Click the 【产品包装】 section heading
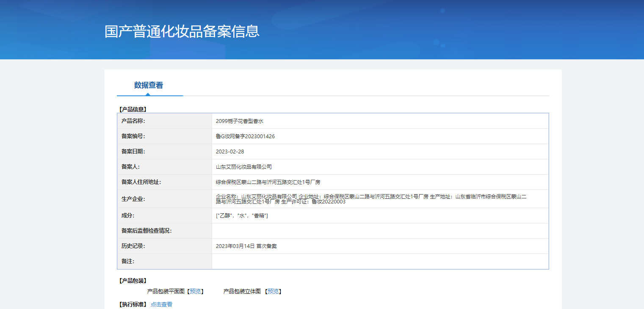Viewport: 644px width, 309px height. coord(133,281)
